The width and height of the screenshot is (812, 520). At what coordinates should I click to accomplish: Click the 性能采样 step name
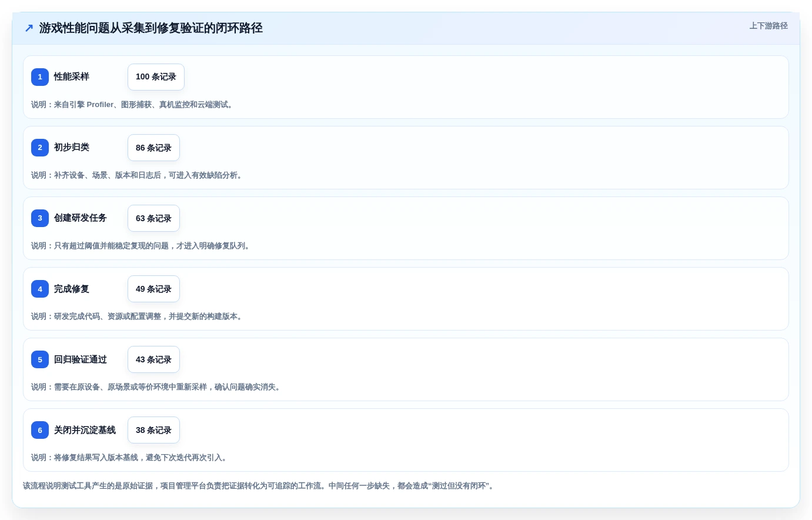pos(72,76)
